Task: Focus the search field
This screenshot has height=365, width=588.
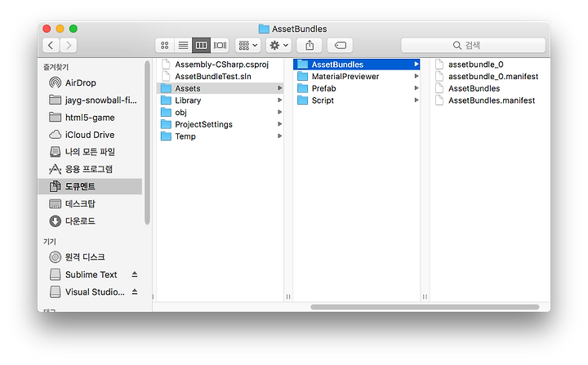Action: [473, 46]
